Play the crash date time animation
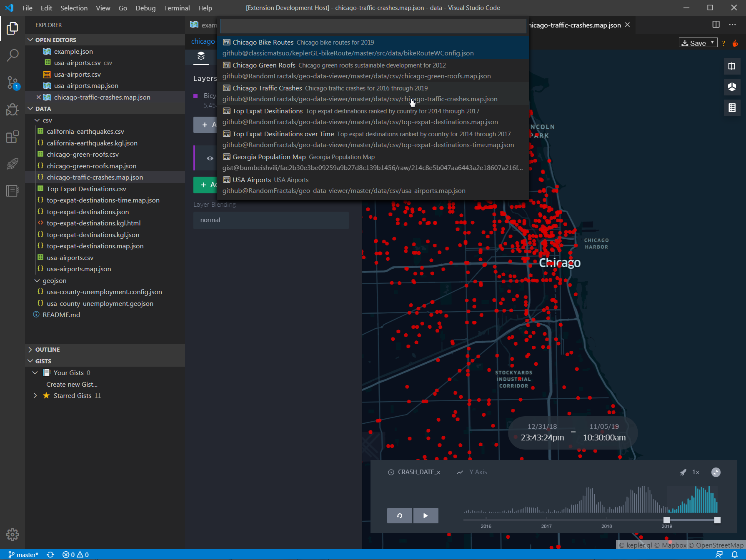Screen dimensions: 746x560 (x=426, y=515)
